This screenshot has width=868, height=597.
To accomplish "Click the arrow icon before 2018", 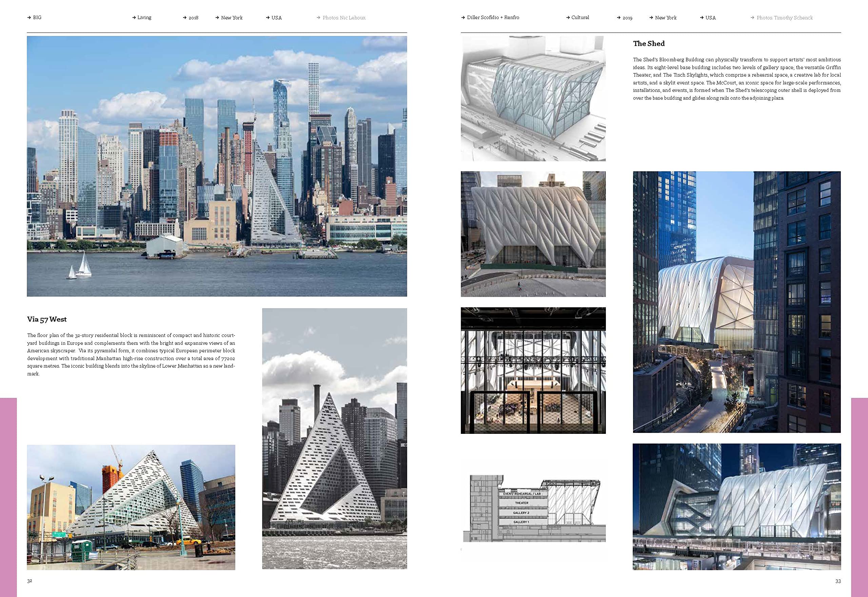I will click(185, 18).
